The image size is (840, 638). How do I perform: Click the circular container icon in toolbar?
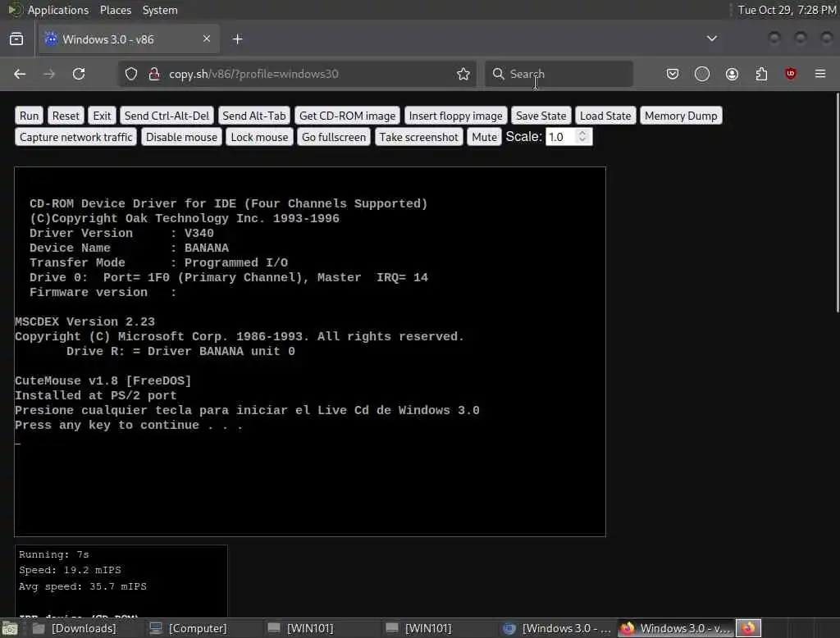702,74
